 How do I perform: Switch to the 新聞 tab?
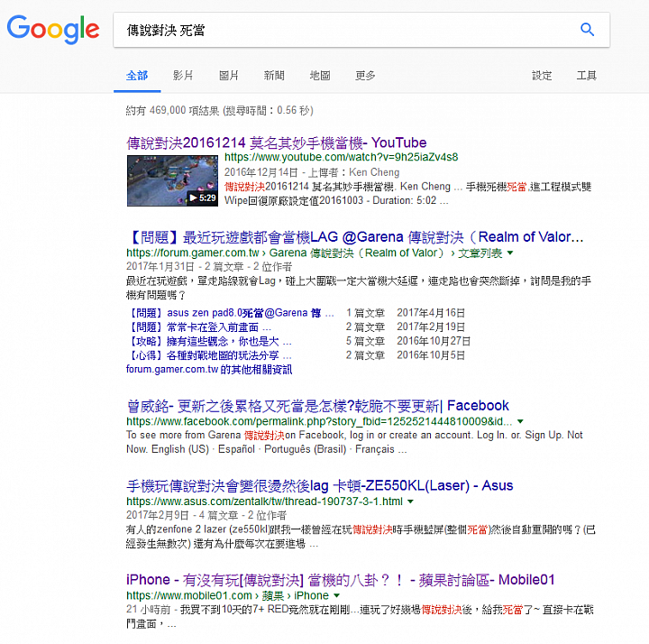click(274, 76)
